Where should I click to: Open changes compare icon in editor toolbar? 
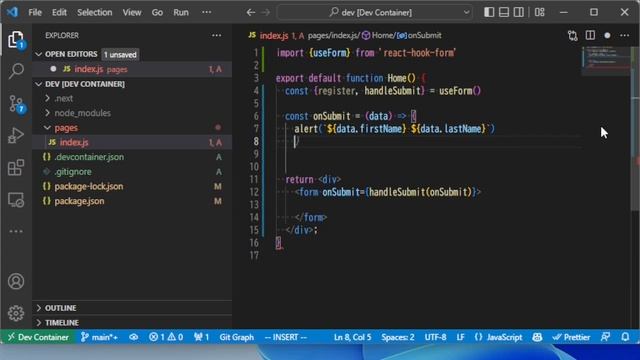pyautogui.click(x=573, y=36)
